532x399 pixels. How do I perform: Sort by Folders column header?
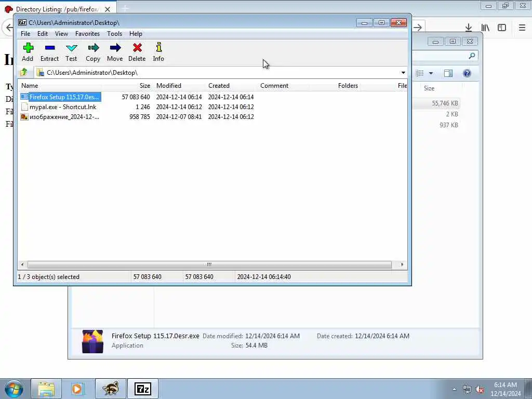point(335,86)
